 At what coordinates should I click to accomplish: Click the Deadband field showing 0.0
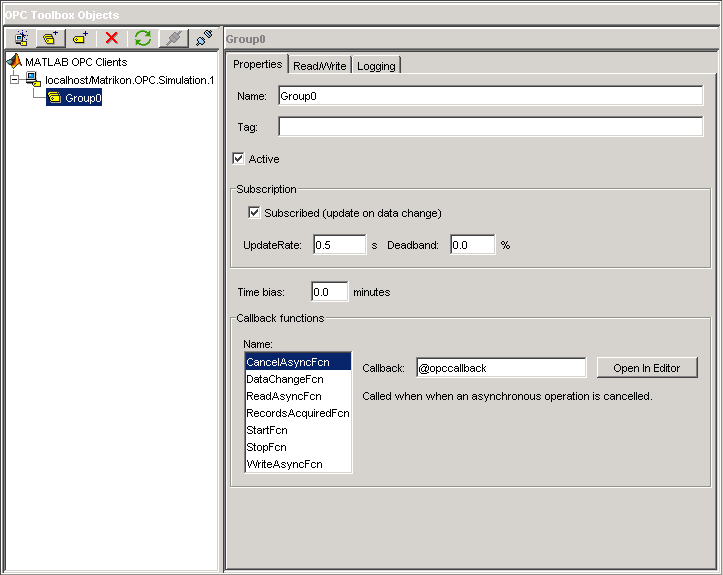pyautogui.click(x=473, y=245)
